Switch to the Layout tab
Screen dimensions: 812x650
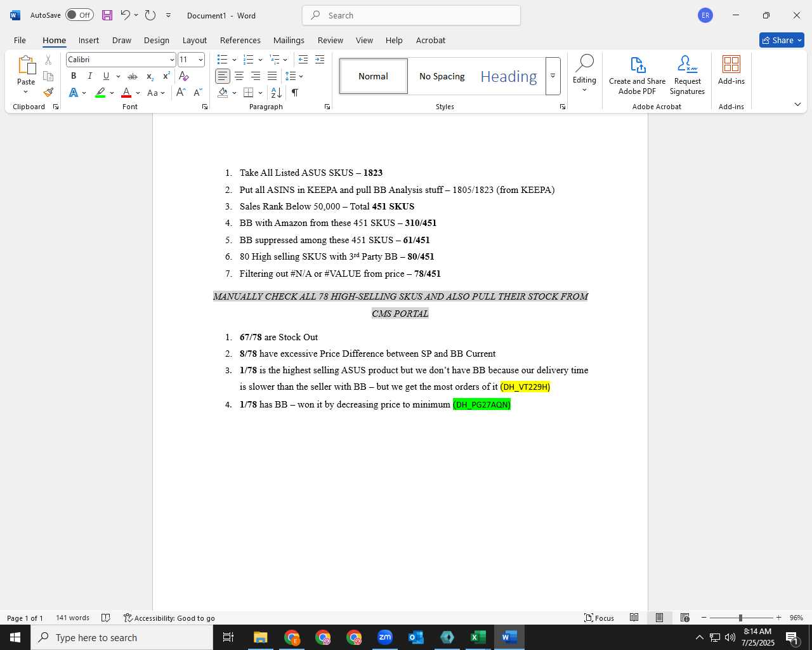click(x=195, y=40)
